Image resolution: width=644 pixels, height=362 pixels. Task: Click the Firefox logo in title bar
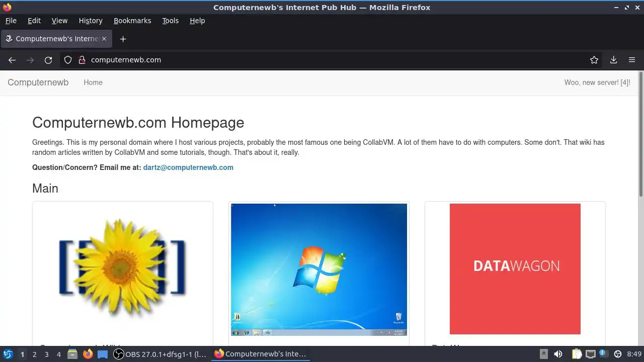[x=7, y=7]
